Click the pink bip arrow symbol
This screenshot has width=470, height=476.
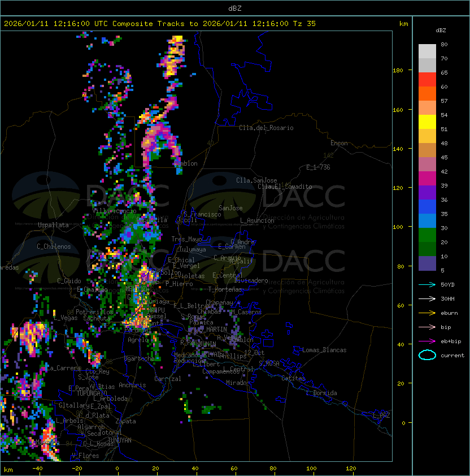click(x=427, y=327)
